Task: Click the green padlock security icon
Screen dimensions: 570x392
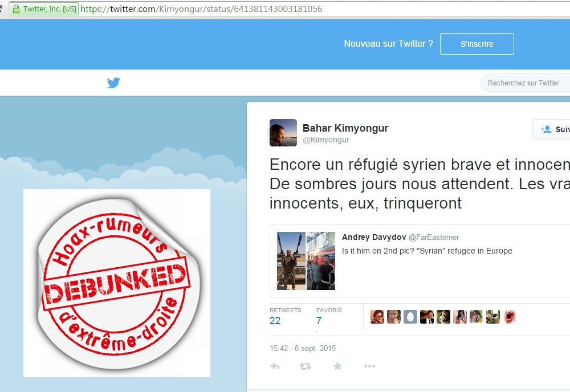Action: [16, 9]
